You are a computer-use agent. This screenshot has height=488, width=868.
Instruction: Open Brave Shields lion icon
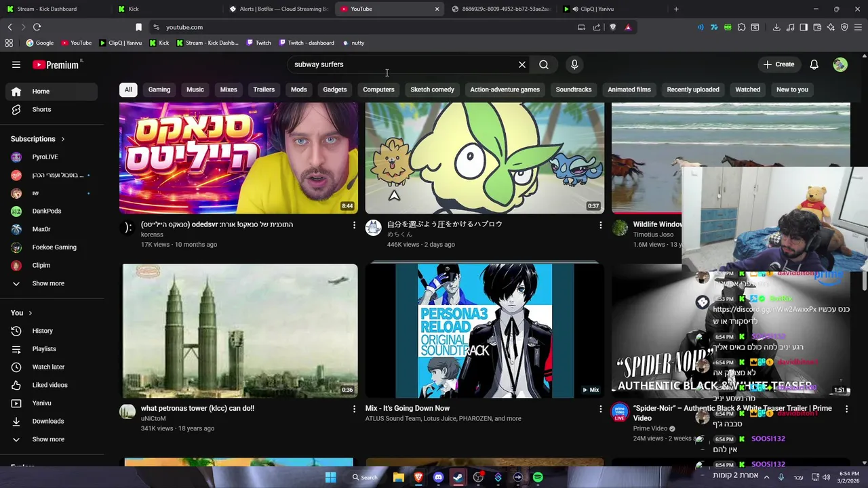[613, 27]
